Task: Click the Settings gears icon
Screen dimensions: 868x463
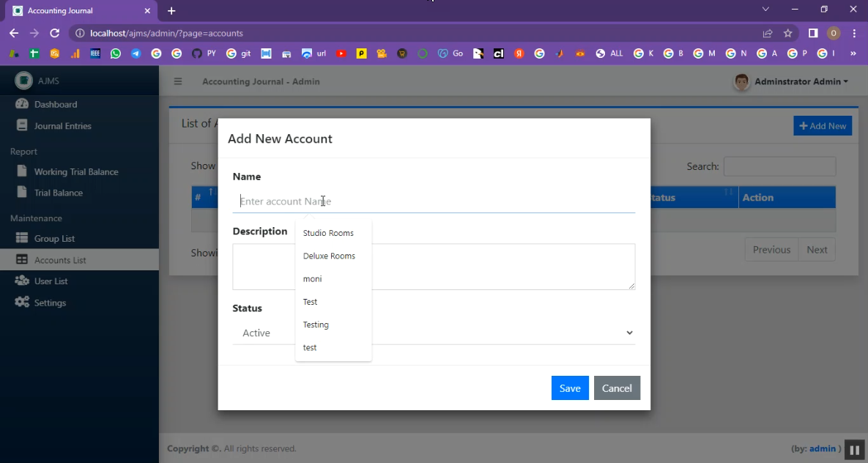Action: (22, 303)
